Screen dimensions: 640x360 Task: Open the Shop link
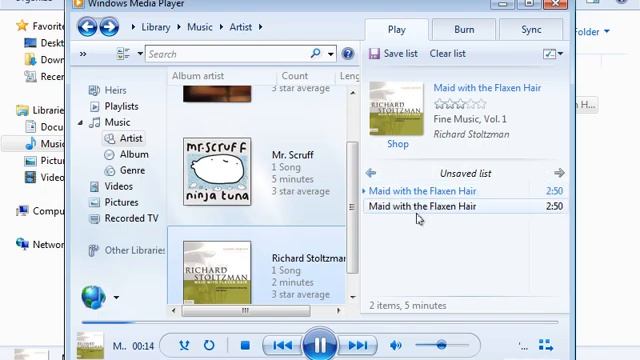[398, 144]
